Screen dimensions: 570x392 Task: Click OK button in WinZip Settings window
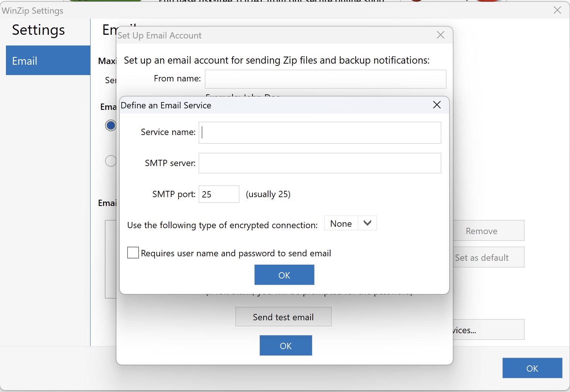532,368
